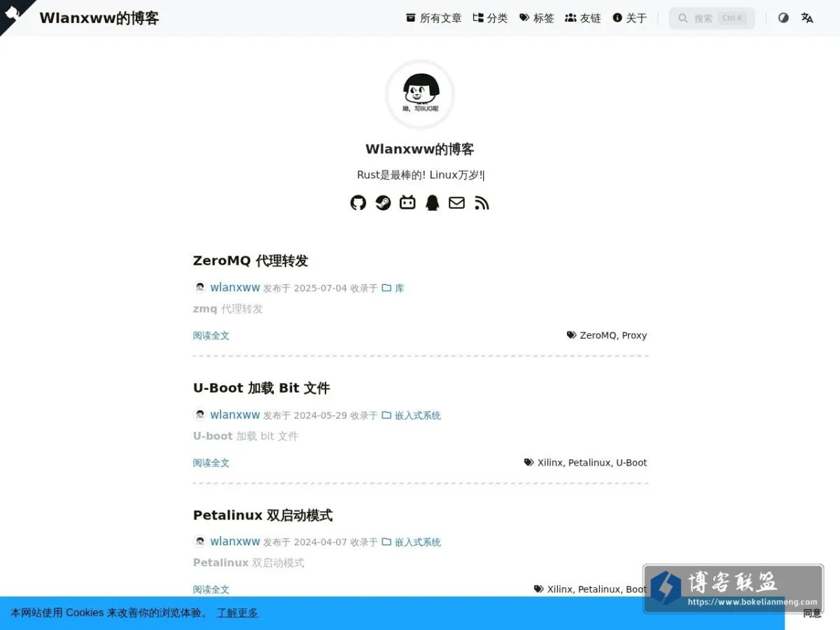
Task: Open 分类 in the navigation menu
Action: pos(490,18)
